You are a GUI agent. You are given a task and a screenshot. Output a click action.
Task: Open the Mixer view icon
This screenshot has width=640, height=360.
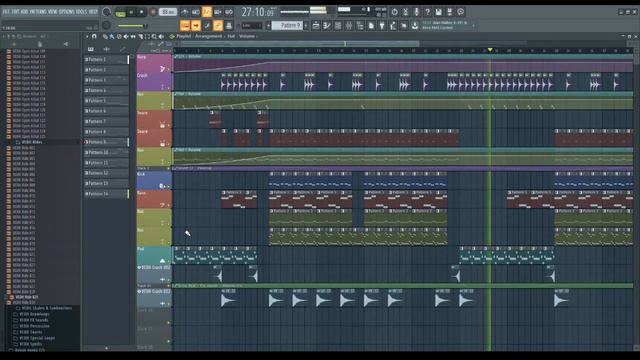pyautogui.click(x=349, y=26)
